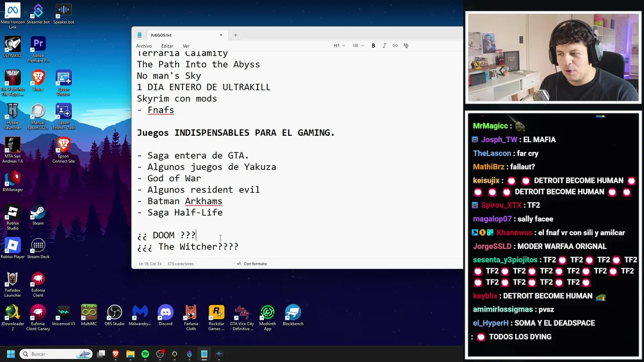Clear formatting with the Ab icon
Image resolution: width=644 pixels, height=362 pixels.
[x=406, y=46]
